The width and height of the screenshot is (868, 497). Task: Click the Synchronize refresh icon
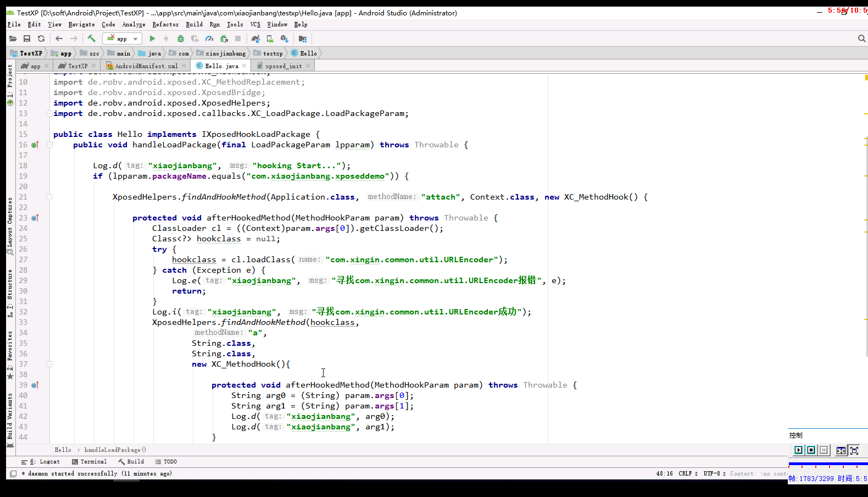pyautogui.click(x=41, y=38)
